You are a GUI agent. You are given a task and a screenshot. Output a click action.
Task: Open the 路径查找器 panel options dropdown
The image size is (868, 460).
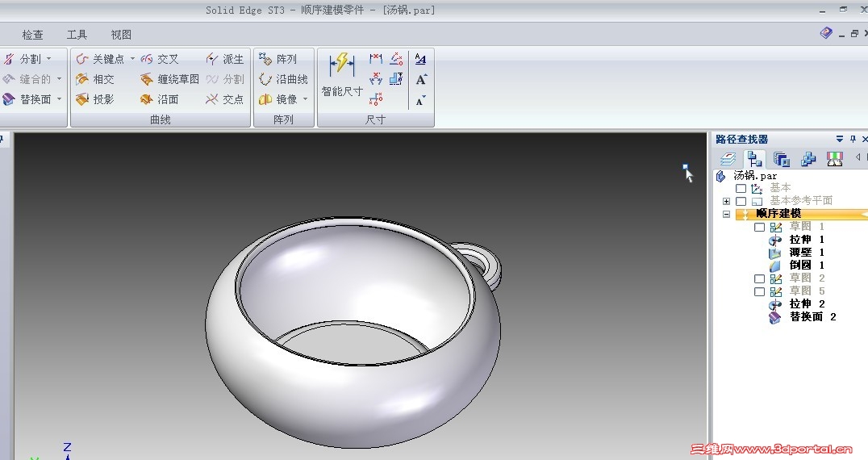[x=840, y=139]
